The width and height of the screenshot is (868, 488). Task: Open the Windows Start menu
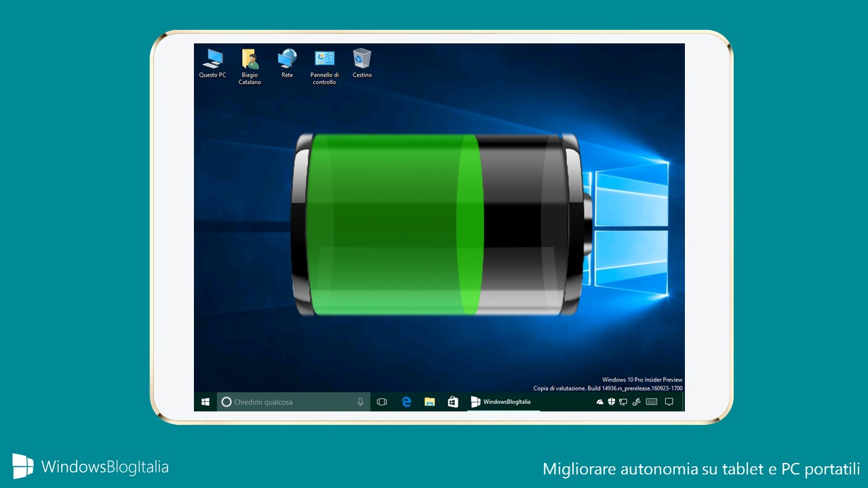(x=205, y=402)
